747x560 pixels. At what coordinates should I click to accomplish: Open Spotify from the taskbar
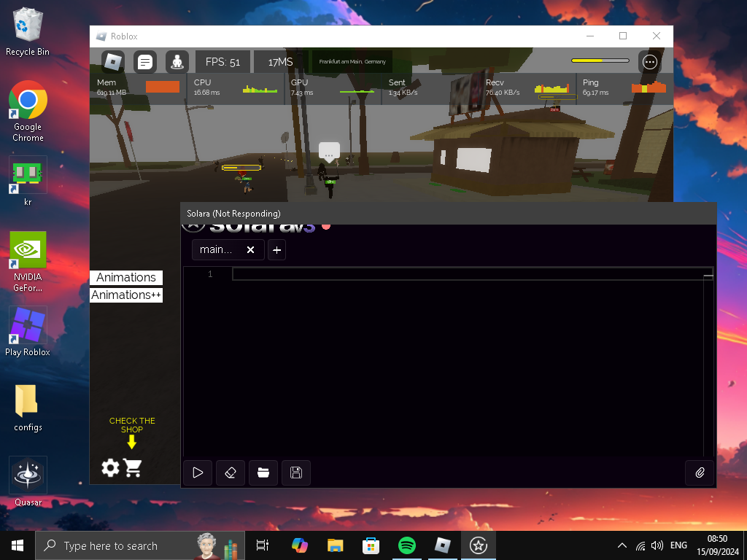pos(407,545)
